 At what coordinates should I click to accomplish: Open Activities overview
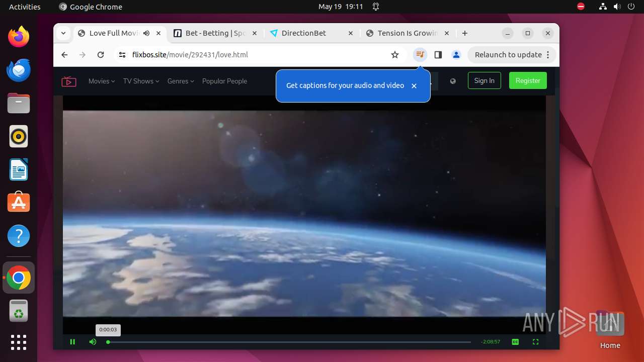click(25, 7)
